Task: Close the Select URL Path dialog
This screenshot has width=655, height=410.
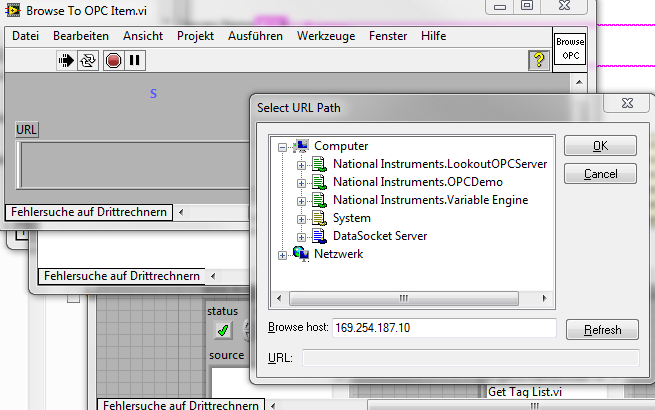Action: (627, 103)
